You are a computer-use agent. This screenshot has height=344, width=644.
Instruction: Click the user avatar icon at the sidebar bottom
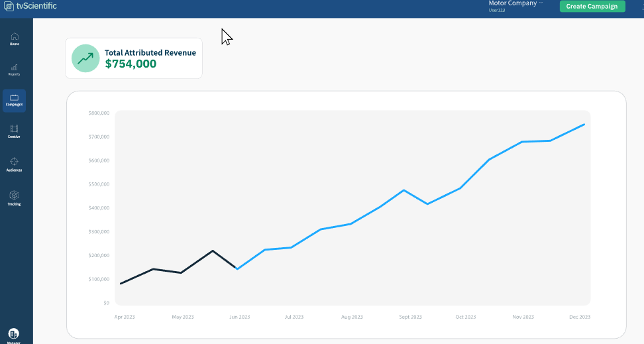click(14, 333)
